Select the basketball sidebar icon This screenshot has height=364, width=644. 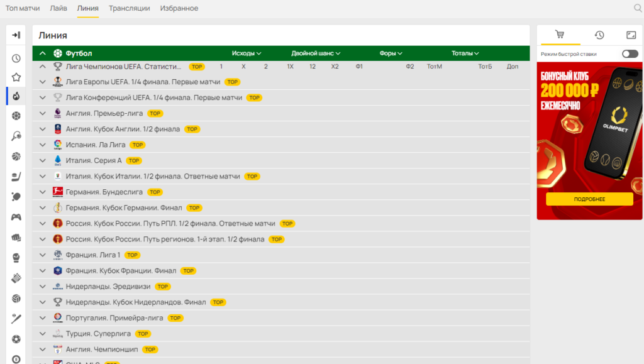16,157
